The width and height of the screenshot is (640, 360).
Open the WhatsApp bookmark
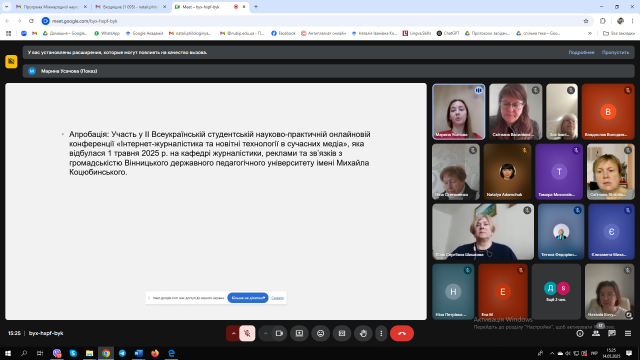coord(107,33)
